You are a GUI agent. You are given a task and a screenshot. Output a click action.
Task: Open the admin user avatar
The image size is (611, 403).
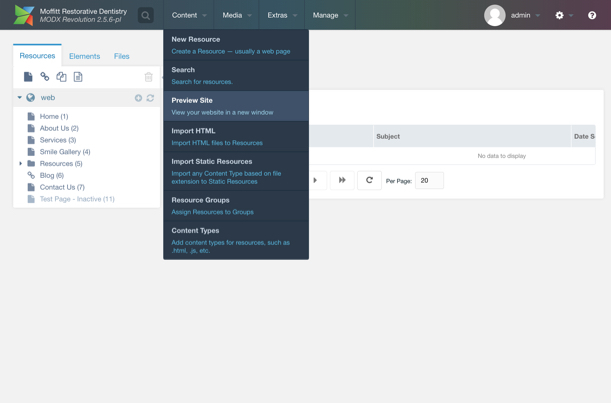[494, 15]
